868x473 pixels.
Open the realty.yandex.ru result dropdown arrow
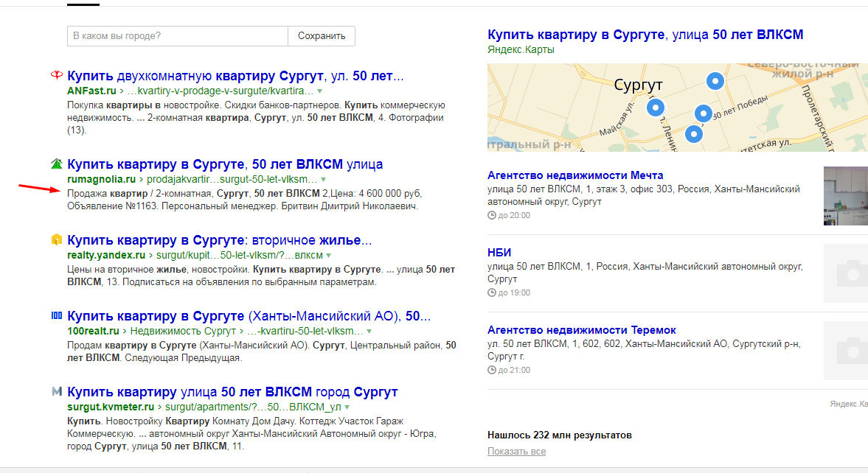[329, 256]
